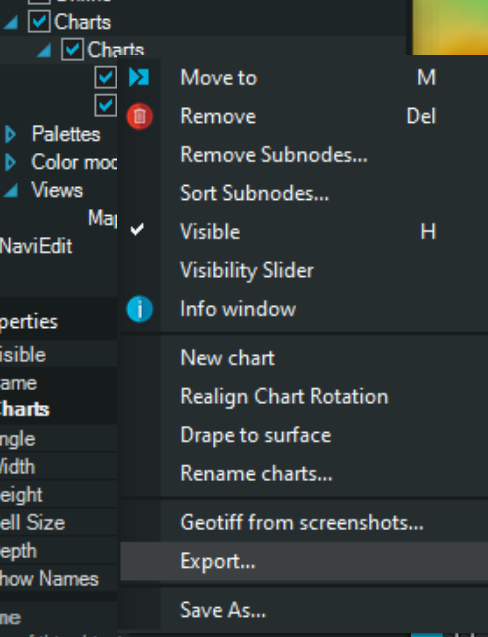Uncheck the top-level Charts checkbox

tap(39, 22)
